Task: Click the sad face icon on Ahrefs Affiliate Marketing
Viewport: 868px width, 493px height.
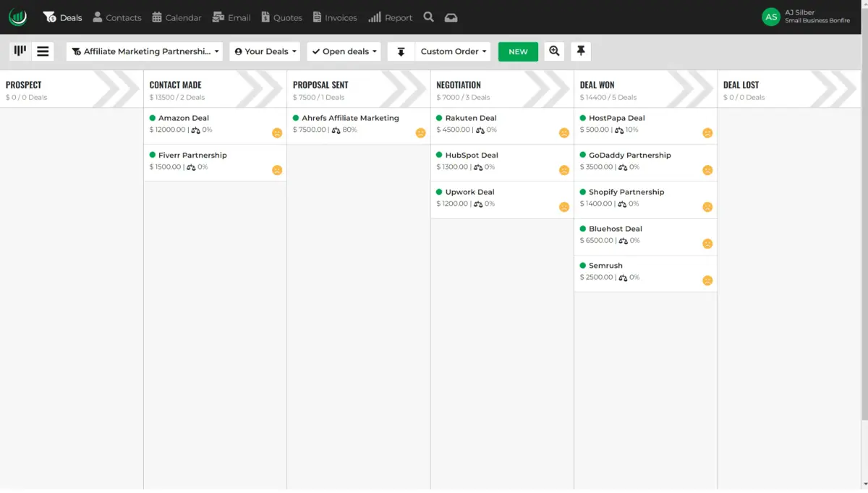Action: 421,133
